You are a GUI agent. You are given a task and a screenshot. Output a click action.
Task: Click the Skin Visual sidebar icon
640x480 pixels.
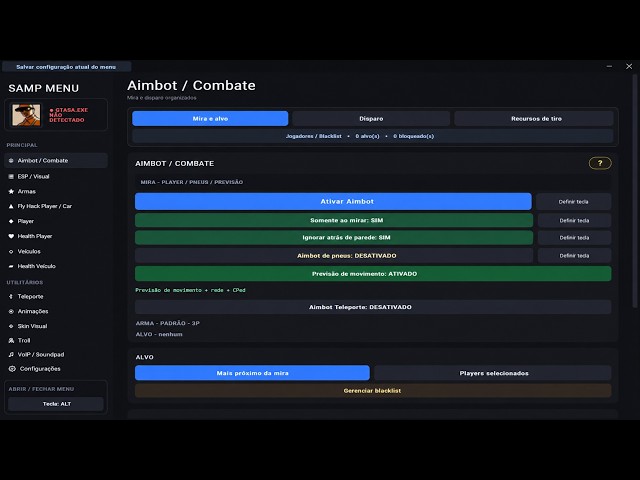pos(11,326)
